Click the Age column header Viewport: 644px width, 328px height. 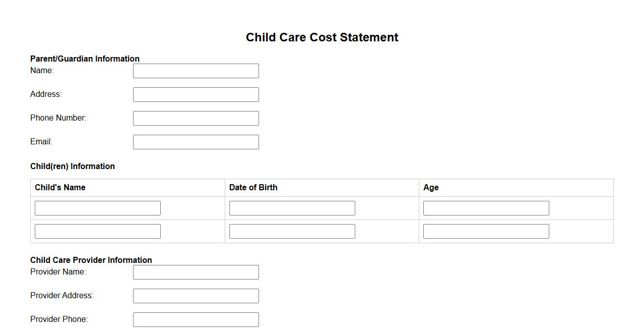(x=431, y=188)
